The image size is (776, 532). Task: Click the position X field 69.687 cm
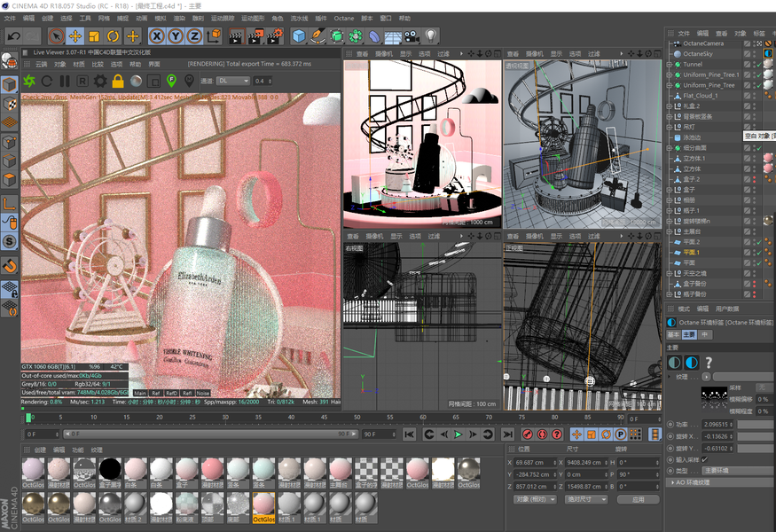(x=535, y=462)
